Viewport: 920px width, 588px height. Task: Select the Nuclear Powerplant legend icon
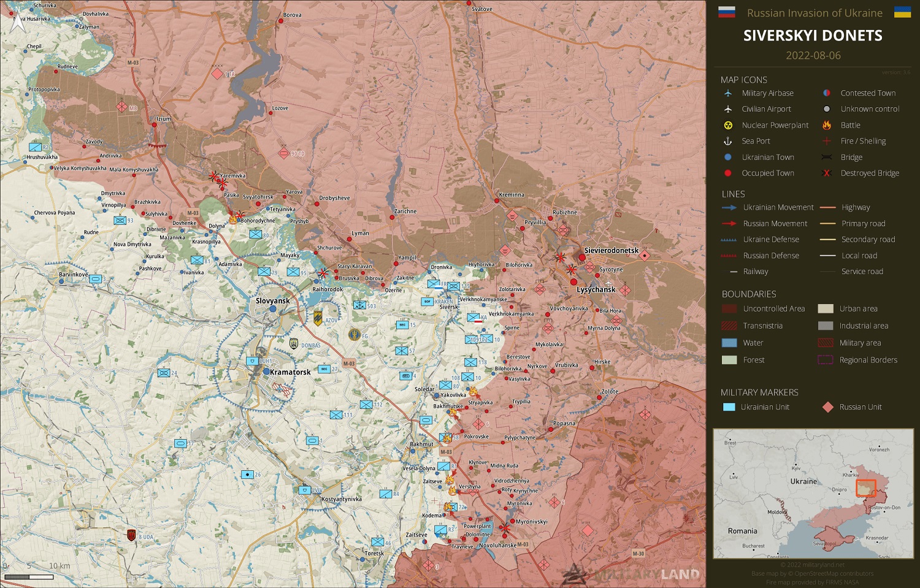click(728, 125)
